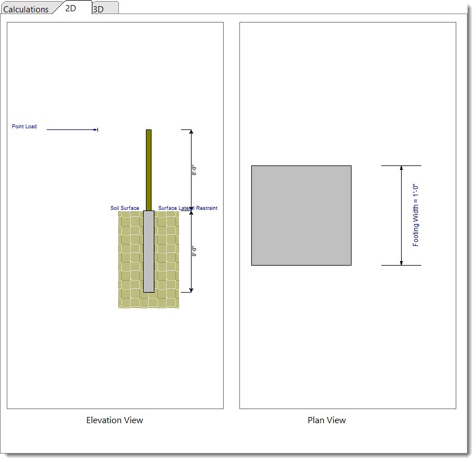
Task: Click the bottom arrowhead of the embedment dimension
Action: coord(191,289)
